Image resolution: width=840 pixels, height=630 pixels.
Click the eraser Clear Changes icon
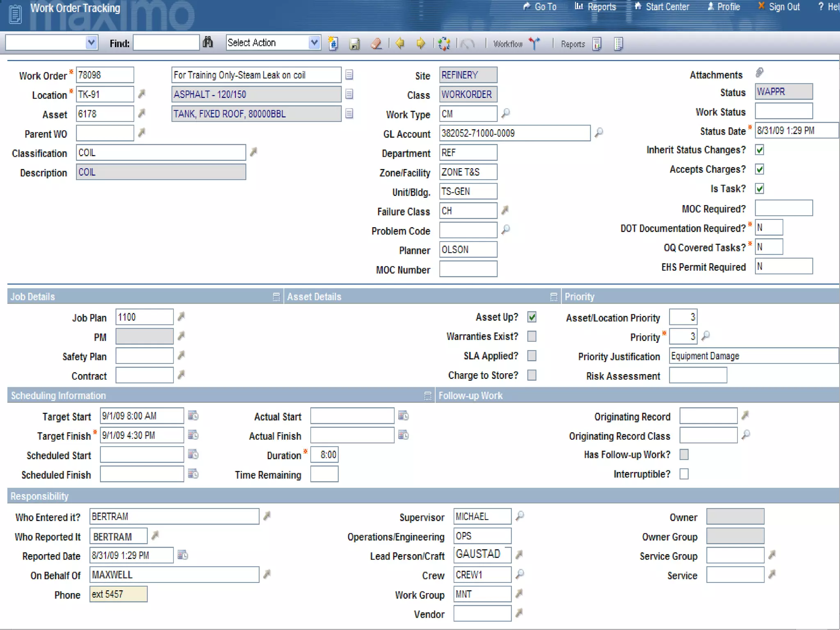click(x=376, y=43)
